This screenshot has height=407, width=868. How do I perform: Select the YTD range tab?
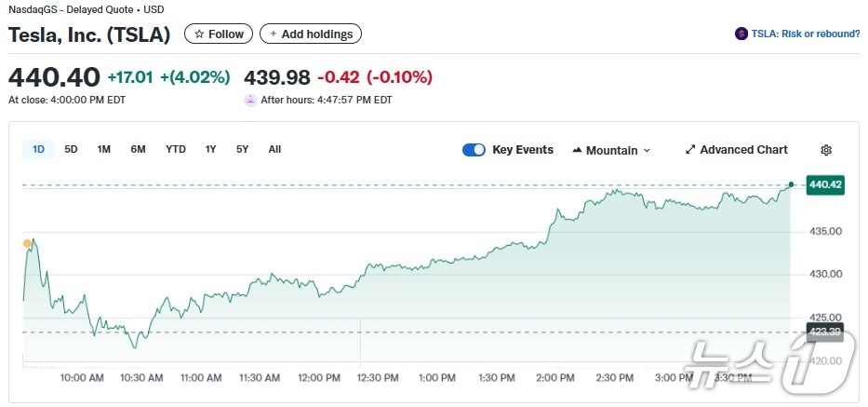click(176, 149)
